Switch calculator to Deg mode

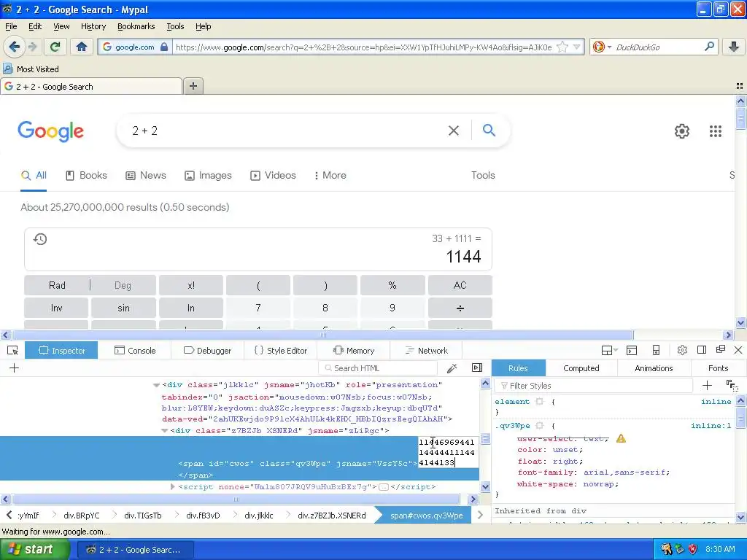[x=123, y=285]
